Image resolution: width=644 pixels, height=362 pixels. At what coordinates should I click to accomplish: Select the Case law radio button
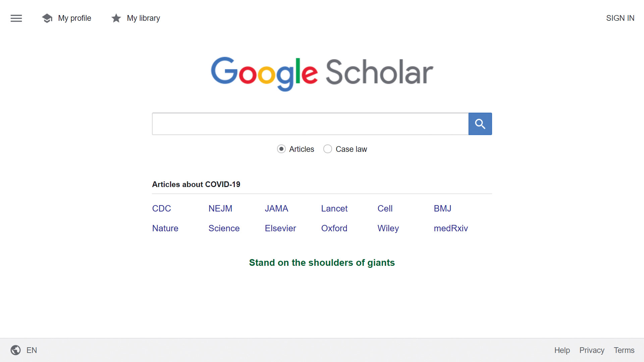pyautogui.click(x=328, y=149)
